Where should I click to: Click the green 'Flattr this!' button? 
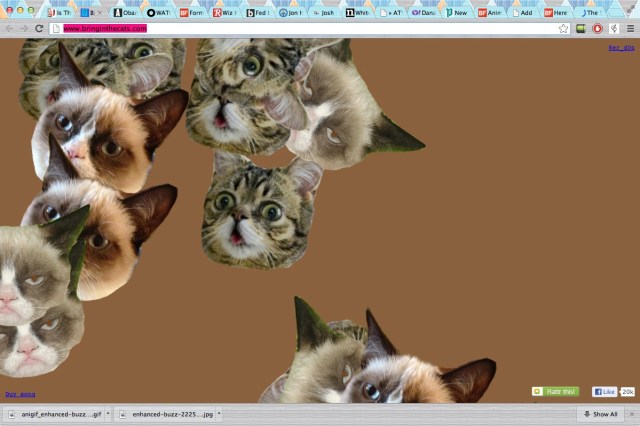coord(556,391)
